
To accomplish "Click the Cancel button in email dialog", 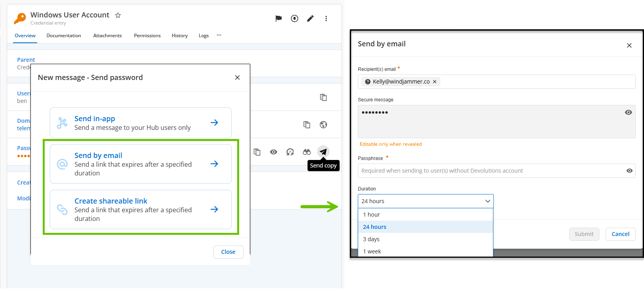I will point(620,234).
